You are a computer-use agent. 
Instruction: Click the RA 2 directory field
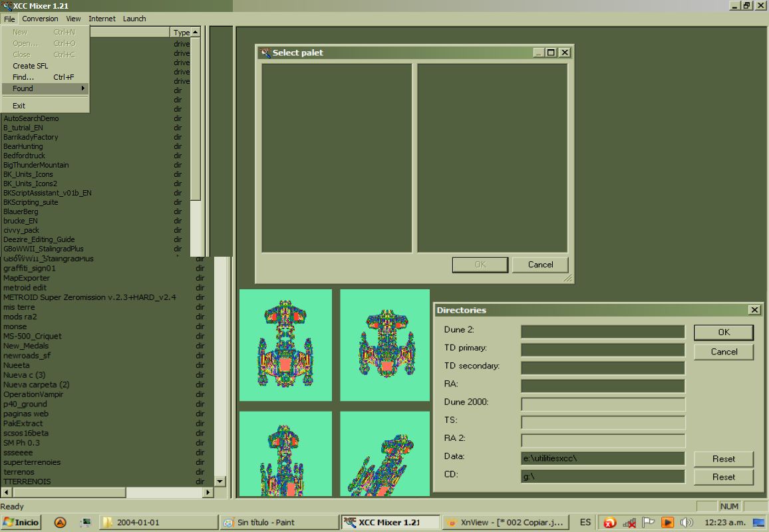[x=603, y=440]
